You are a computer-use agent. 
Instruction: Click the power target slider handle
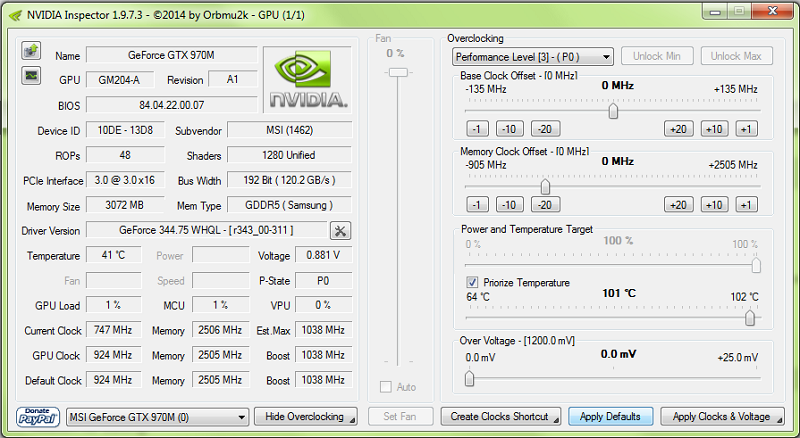pos(756,265)
